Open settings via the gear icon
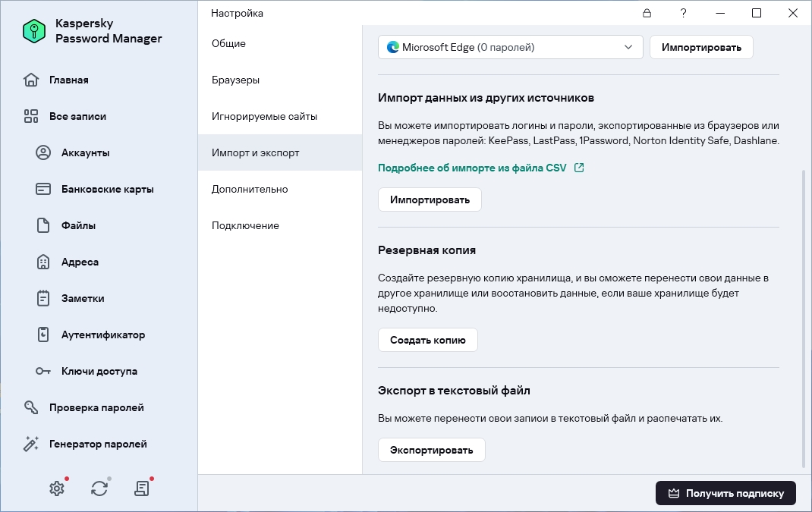This screenshot has width=812, height=512. [57, 488]
